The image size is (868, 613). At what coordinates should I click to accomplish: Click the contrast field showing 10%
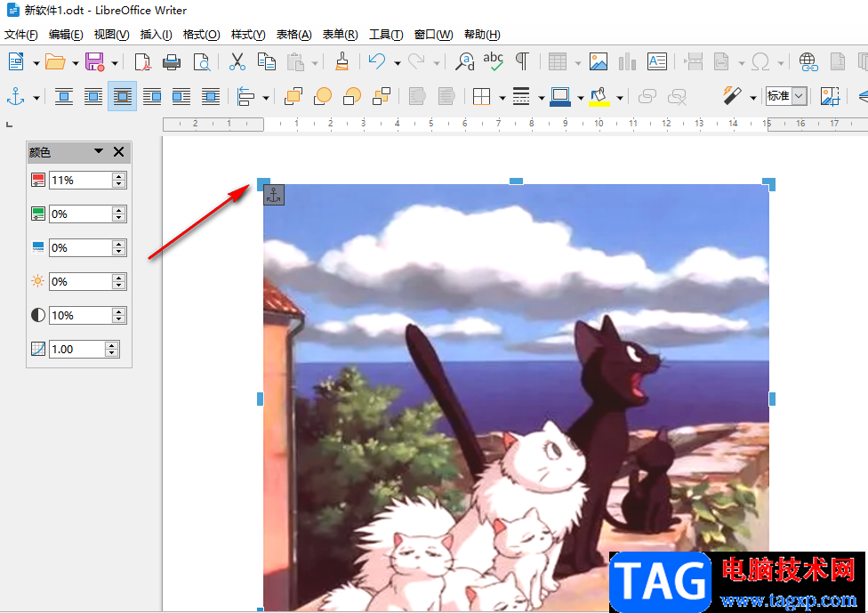pos(81,315)
